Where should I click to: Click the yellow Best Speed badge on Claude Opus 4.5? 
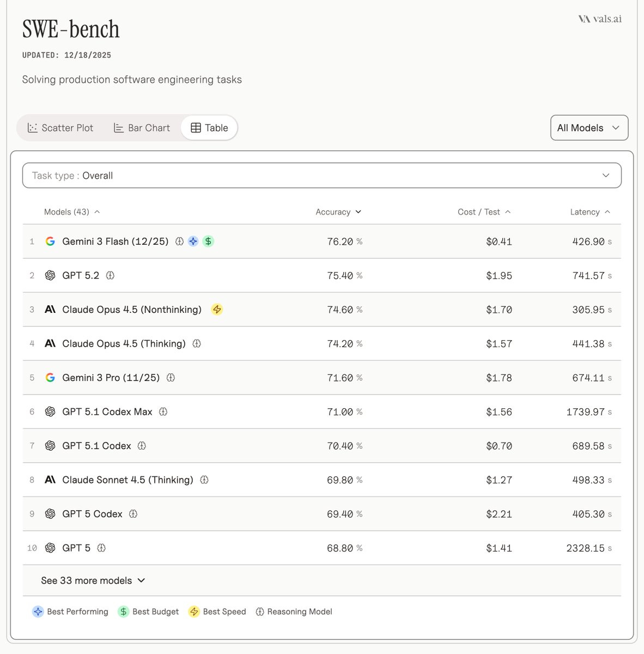pyautogui.click(x=217, y=310)
